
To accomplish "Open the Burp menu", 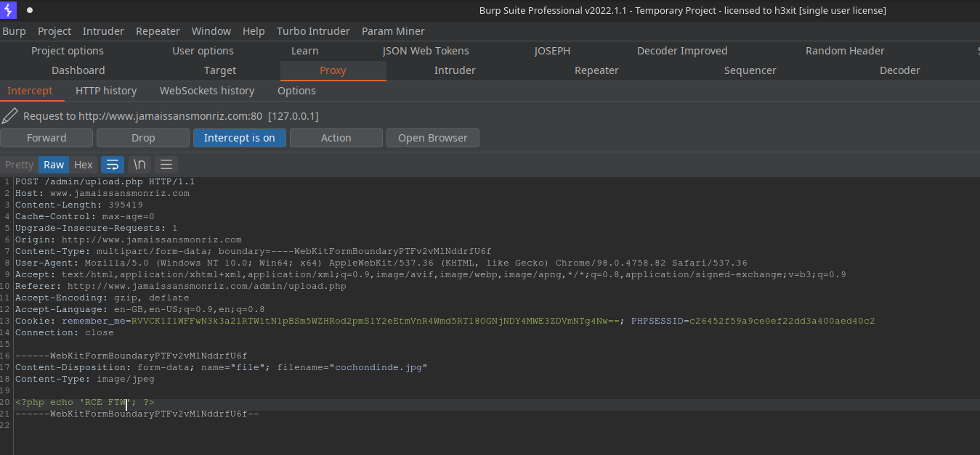I will coord(14,31).
